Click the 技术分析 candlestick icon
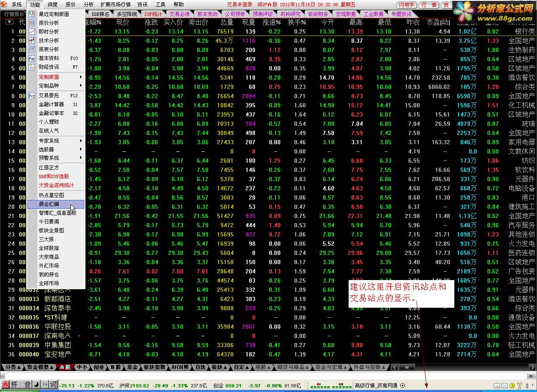The width and height of the screenshot is (537, 392). (x=32, y=41)
